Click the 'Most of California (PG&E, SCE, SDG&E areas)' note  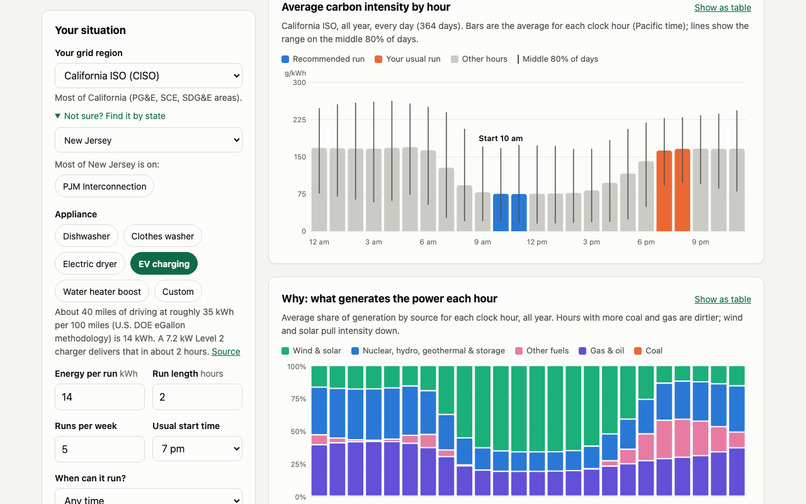click(x=149, y=98)
